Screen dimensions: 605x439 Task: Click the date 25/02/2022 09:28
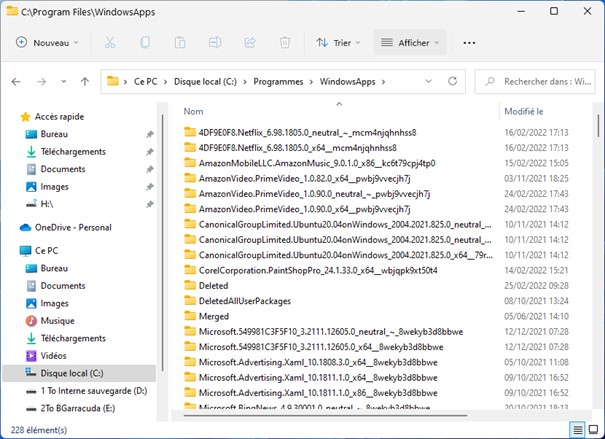tap(536, 285)
